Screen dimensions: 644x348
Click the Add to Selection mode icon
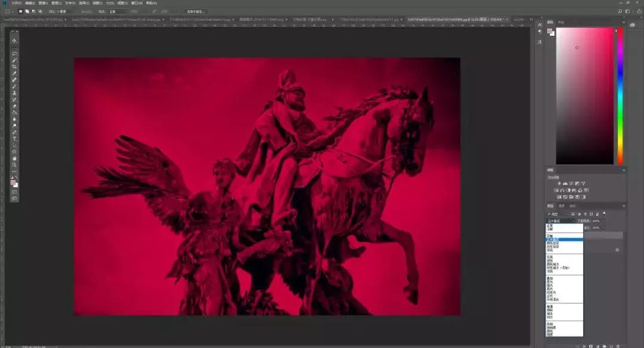click(27, 11)
